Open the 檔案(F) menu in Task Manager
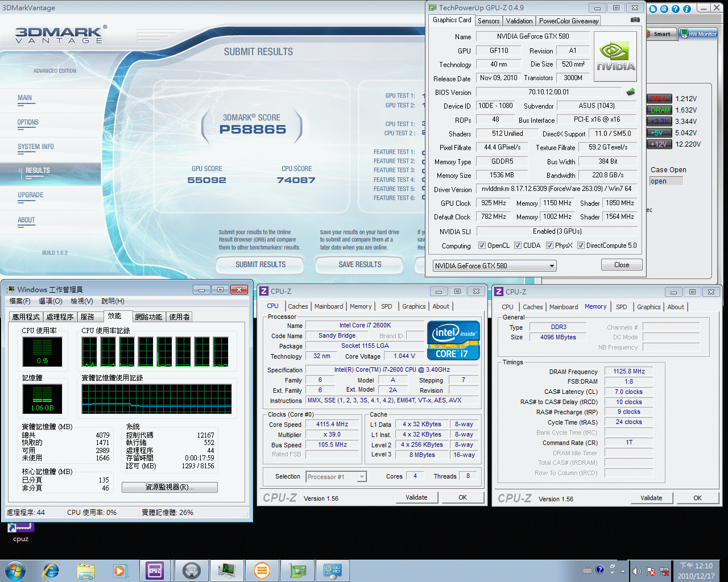 tap(20, 301)
